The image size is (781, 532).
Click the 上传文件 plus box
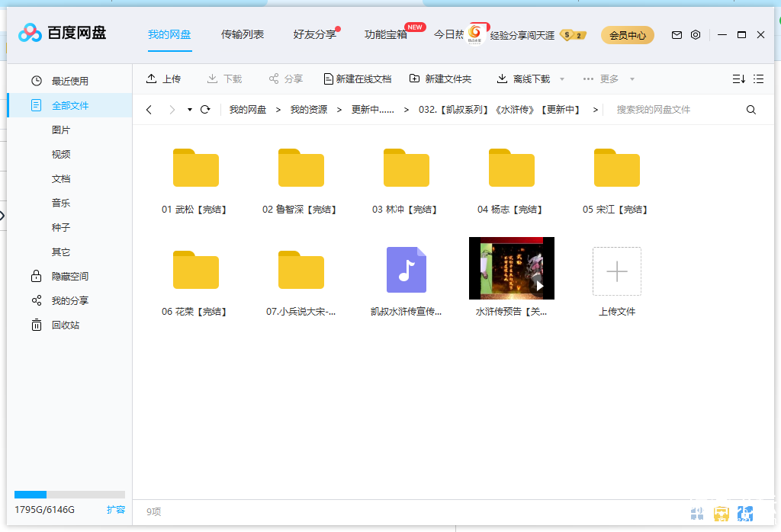pyautogui.click(x=616, y=271)
